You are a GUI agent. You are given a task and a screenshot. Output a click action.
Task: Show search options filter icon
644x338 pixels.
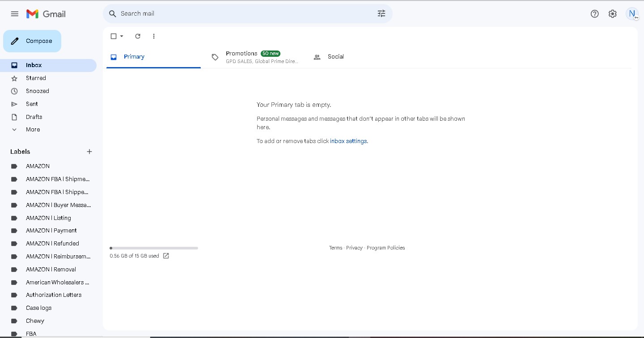[x=381, y=14]
